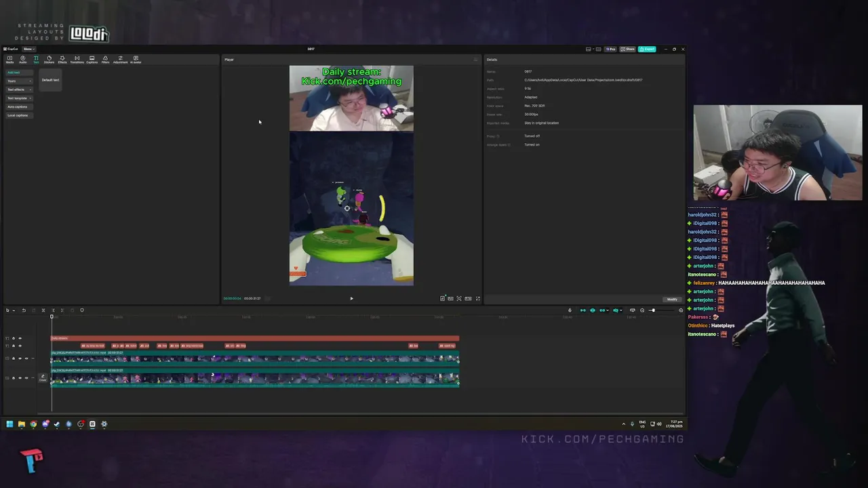The image size is (868, 488).
Task: Expand the Yours text category
Action: [19, 81]
